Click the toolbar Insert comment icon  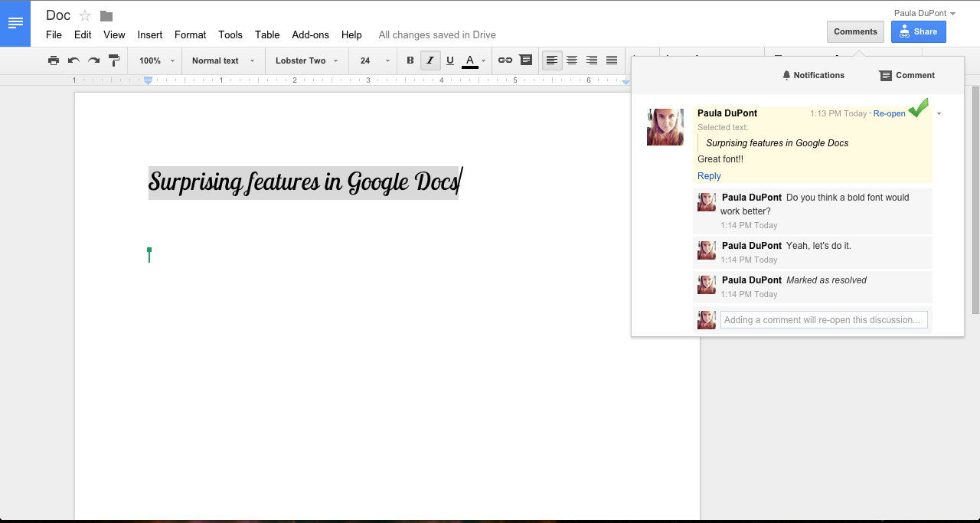coord(525,60)
